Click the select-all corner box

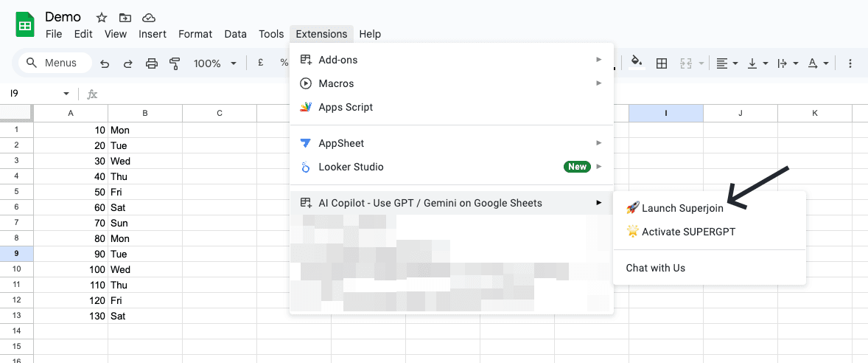[17, 113]
